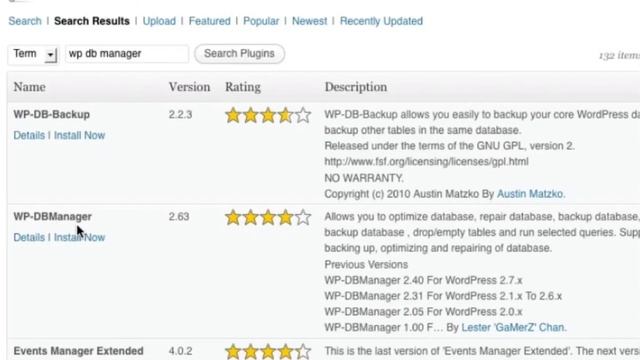Click the Description column header
Viewport: 640px width, 360px height.
coord(356,87)
